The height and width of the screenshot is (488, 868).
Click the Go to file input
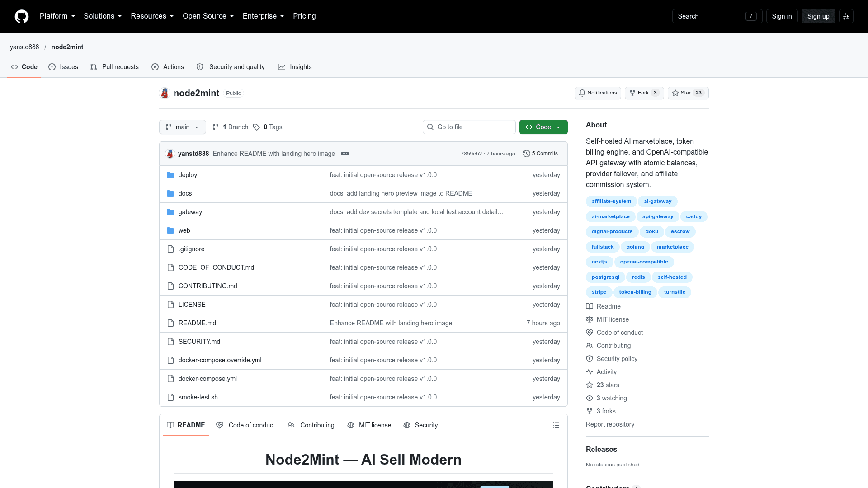[x=469, y=127]
